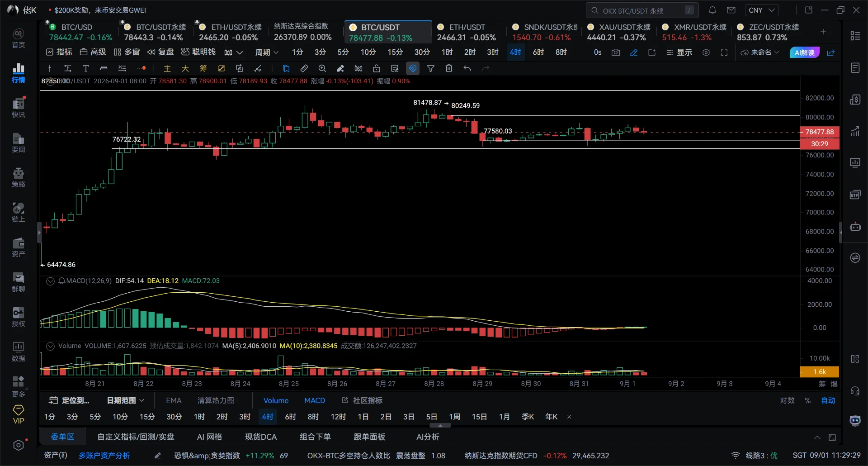Toggle the drawing lock icon
Viewport: 868px width, 466px height.
(377, 68)
